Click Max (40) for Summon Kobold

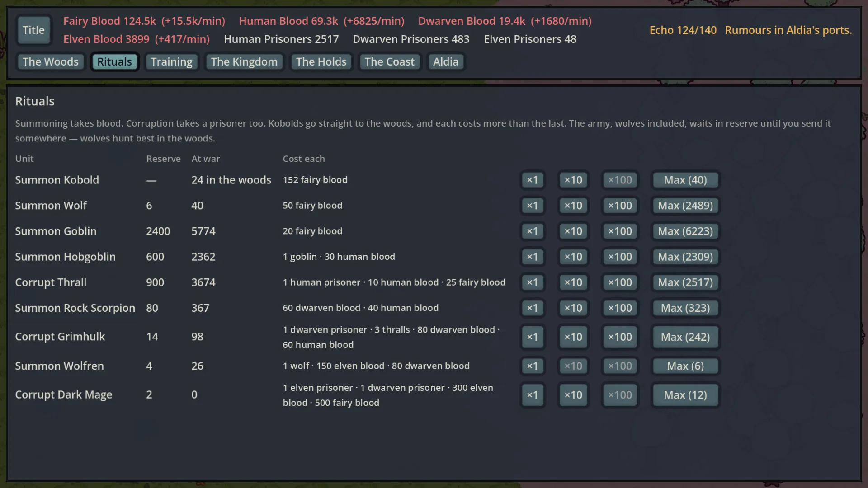(x=685, y=180)
